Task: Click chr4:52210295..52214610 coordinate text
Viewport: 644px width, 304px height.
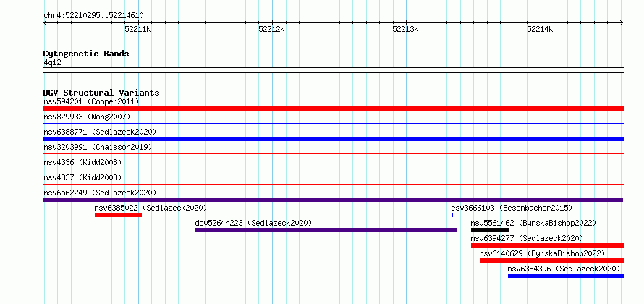Action: 93,16
